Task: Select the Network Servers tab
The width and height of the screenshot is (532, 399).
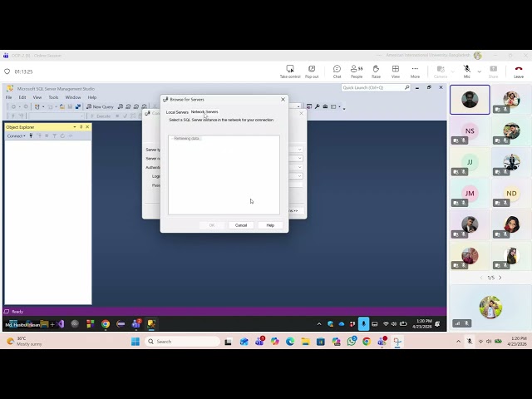Action: coord(204,112)
